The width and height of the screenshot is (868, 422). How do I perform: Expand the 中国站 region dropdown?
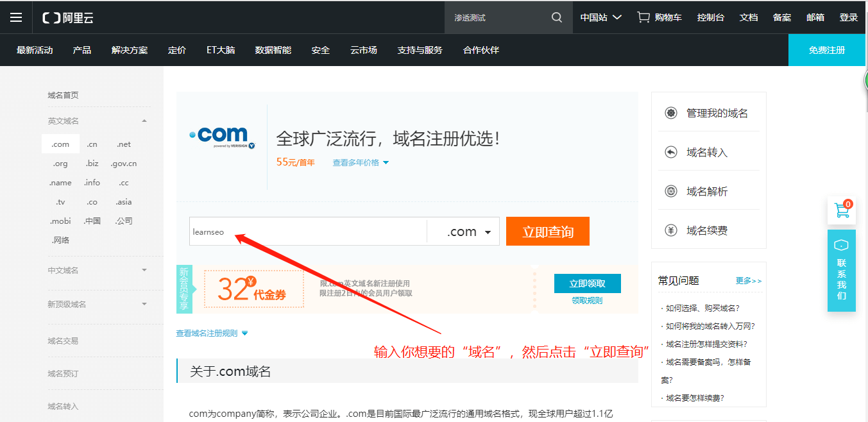tap(600, 17)
